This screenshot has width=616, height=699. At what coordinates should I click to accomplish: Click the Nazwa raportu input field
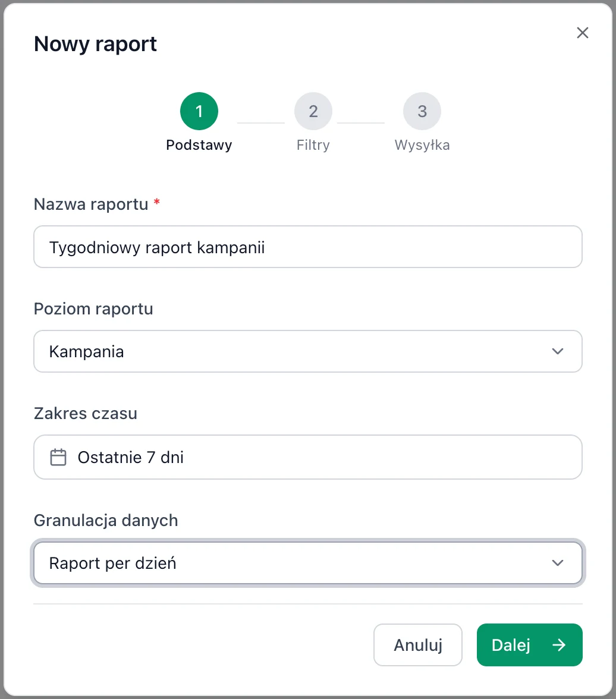click(308, 247)
